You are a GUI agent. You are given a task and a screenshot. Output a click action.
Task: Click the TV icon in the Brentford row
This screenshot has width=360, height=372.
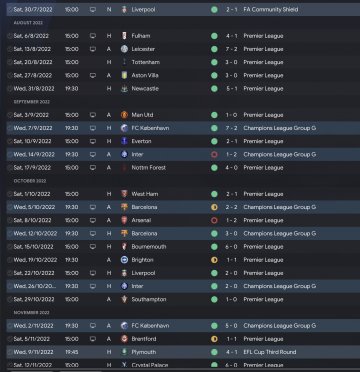point(93,339)
